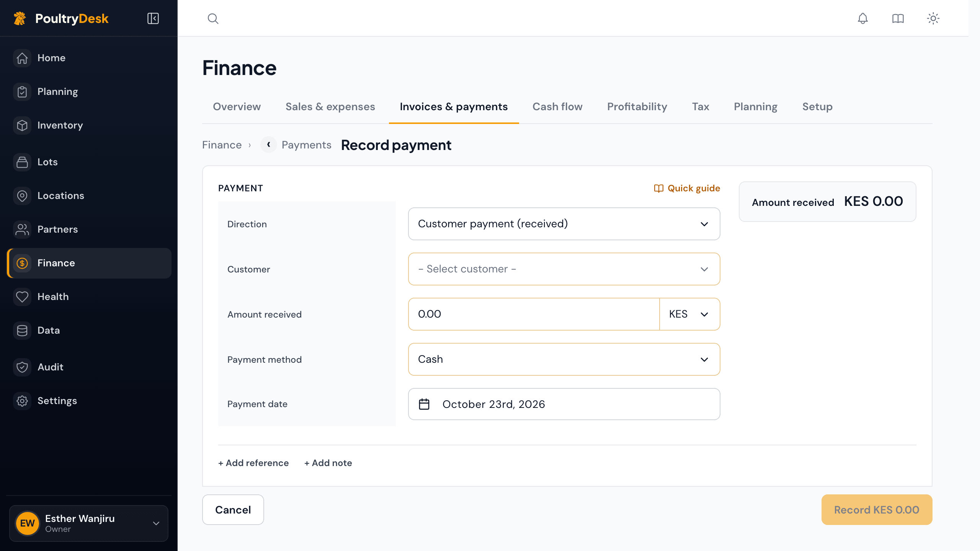The height and width of the screenshot is (551, 980).
Task: Click the EW user avatar
Action: click(28, 523)
